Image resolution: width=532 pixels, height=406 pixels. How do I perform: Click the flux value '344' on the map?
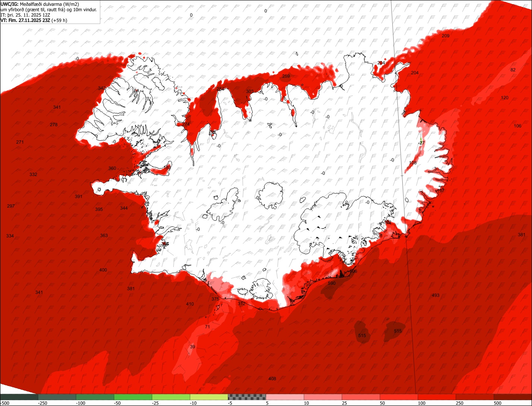point(124,208)
